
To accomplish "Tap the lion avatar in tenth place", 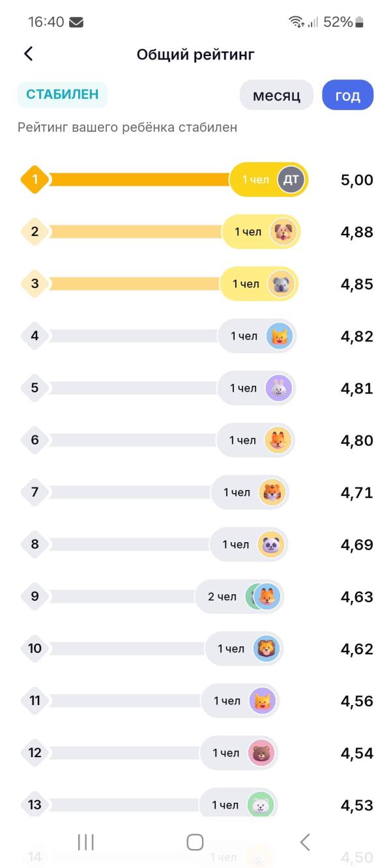I will [x=267, y=648].
